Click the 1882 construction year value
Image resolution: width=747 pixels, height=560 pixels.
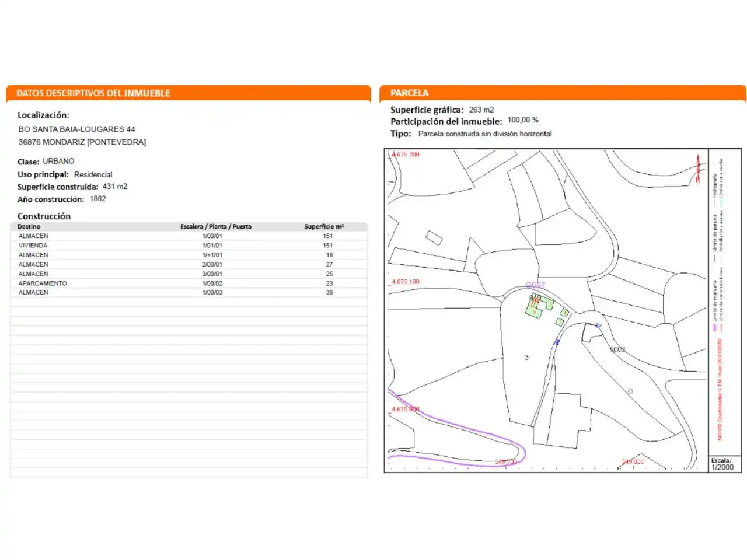[x=98, y=199]
